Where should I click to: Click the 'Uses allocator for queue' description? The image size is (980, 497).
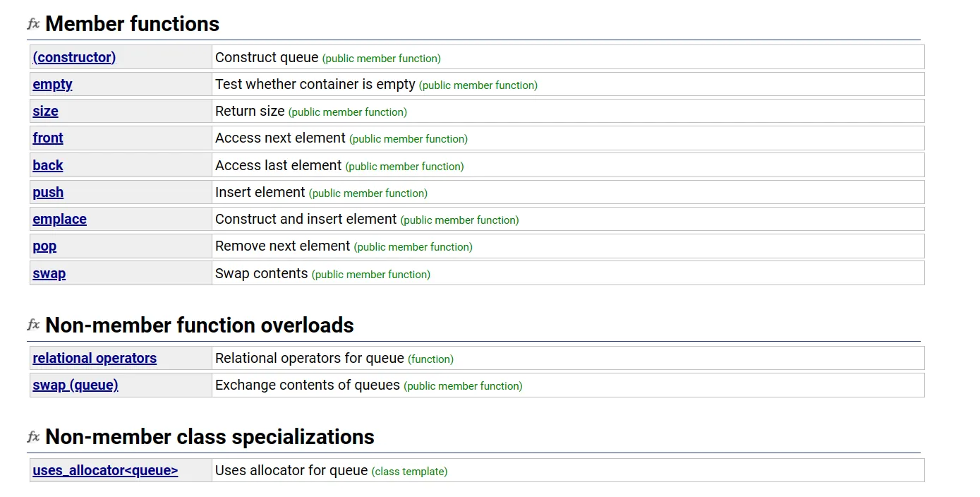click(x=291, y=470)
